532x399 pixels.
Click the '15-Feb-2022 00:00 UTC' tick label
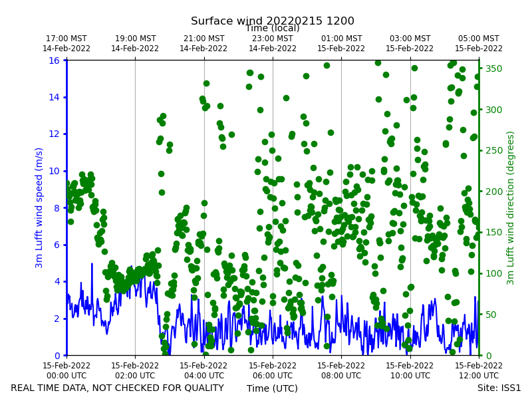point(66,370)
